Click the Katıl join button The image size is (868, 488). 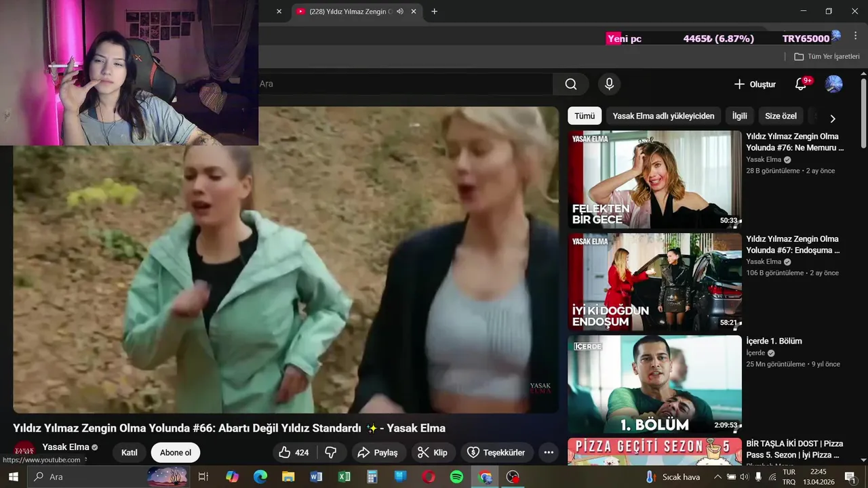(129, 453)
